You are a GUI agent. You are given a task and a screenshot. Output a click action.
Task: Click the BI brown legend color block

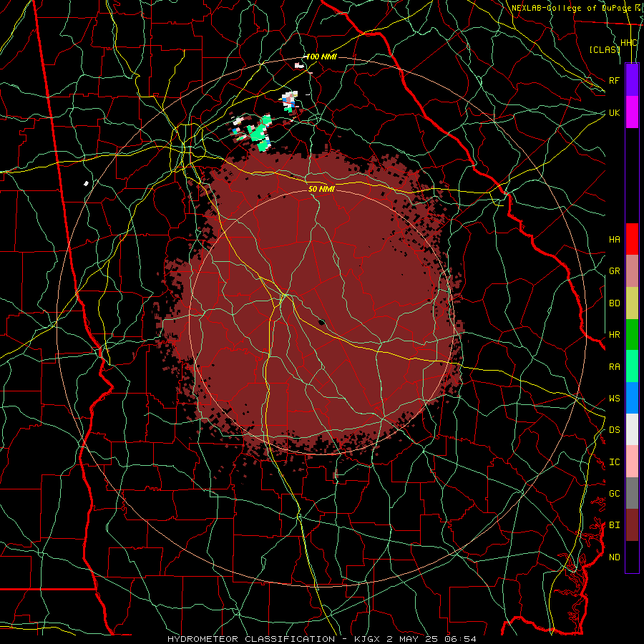(632, 525)
